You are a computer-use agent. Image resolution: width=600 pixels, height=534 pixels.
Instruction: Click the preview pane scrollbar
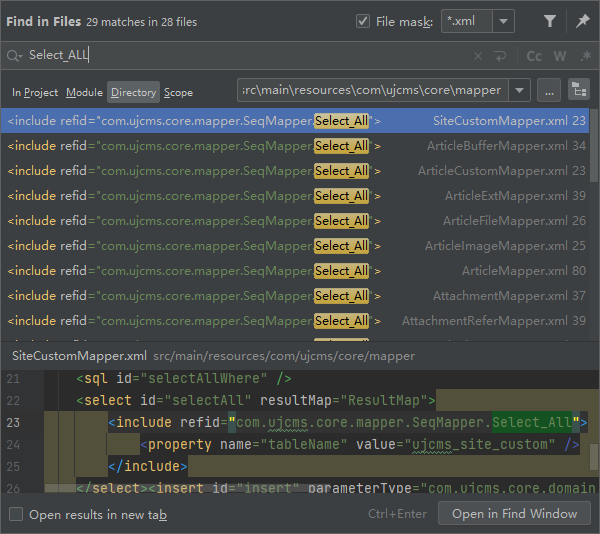coord(594,457)
